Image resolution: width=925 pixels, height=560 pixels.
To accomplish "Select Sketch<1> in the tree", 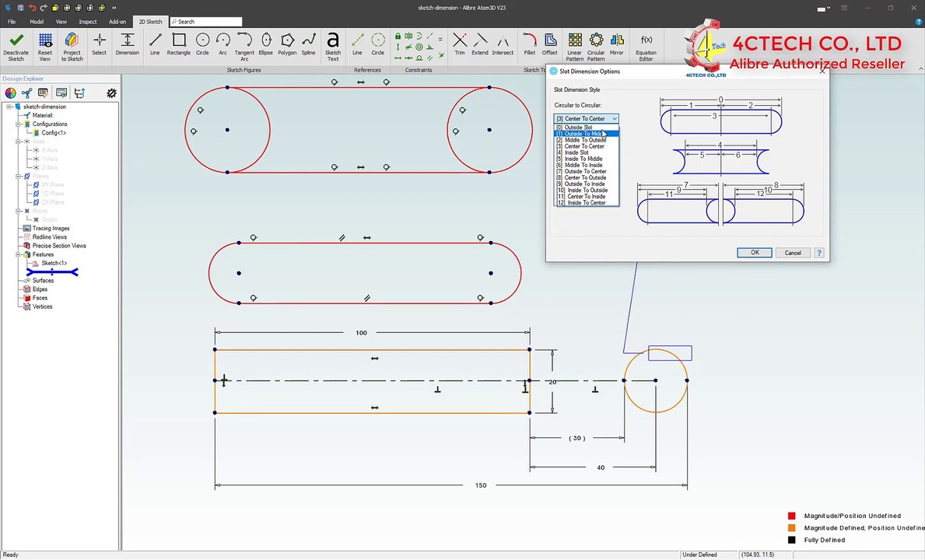I will (x=54, y=263).
